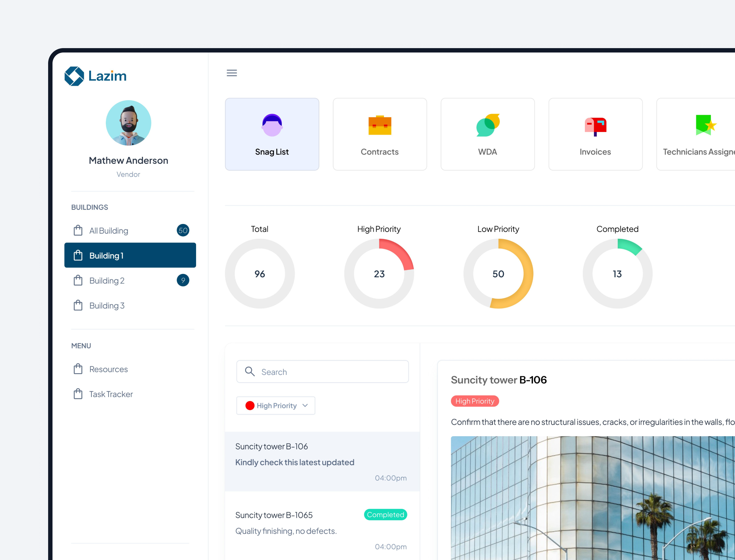Click the Invoices mailbox icon

[x=595, y=126]
